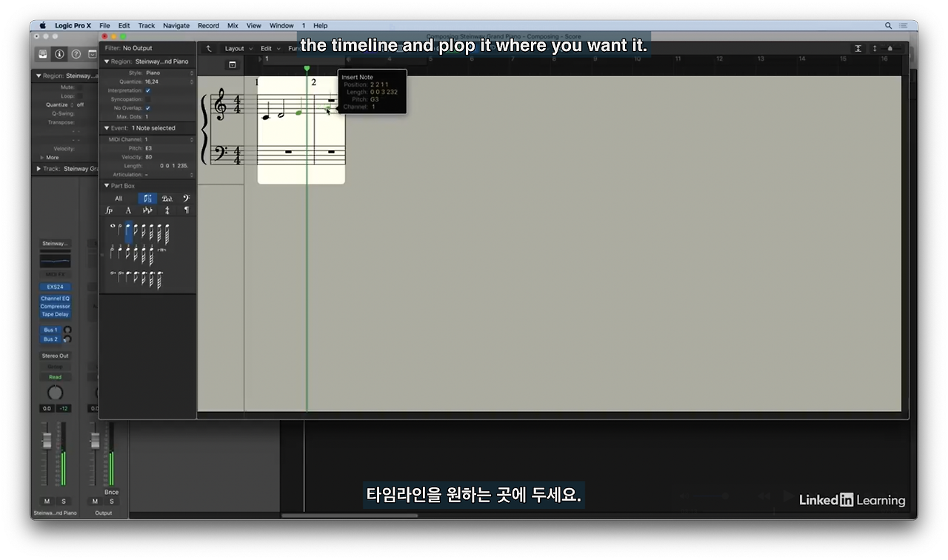Solo the Steinway Grand Piano channel strip
This screenshot has height=560, width=948.
click(x=63, y=501)
